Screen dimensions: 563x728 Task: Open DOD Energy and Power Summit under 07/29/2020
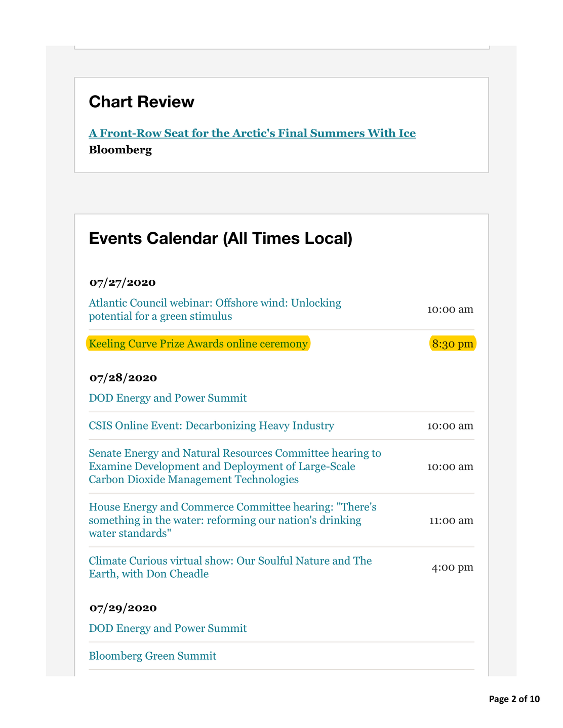[x=168, y=628]
